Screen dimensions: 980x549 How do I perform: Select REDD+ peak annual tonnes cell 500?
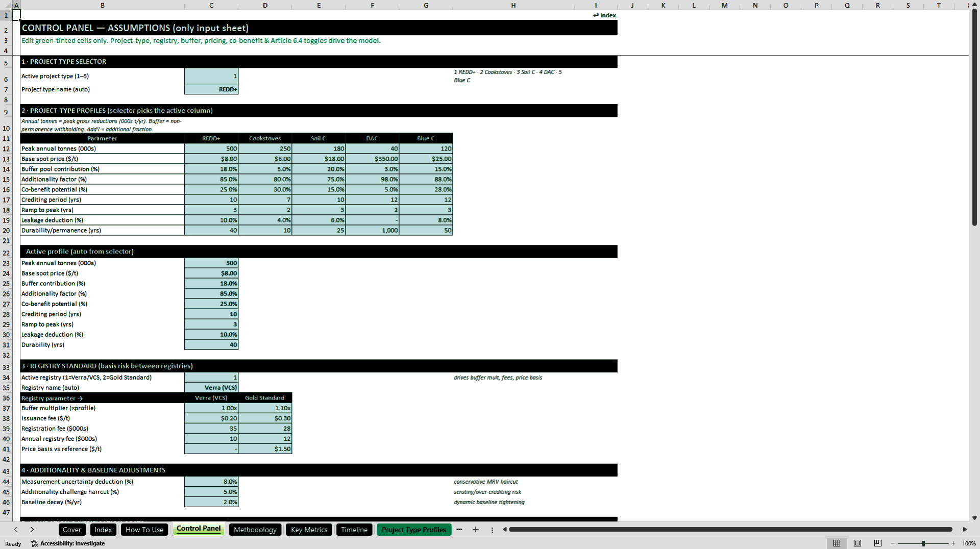[211, 148]
